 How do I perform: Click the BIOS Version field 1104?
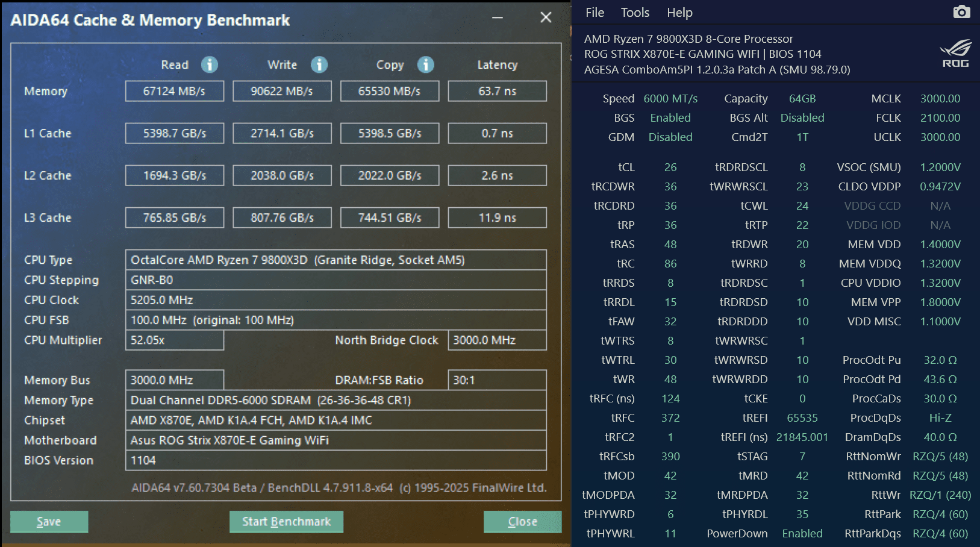tap(336, 460)
